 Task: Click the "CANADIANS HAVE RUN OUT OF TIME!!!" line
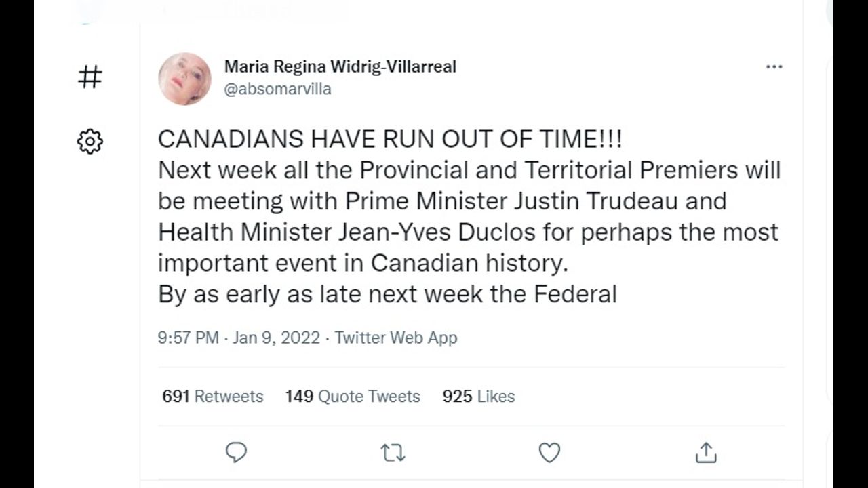(x=390, y=139)
